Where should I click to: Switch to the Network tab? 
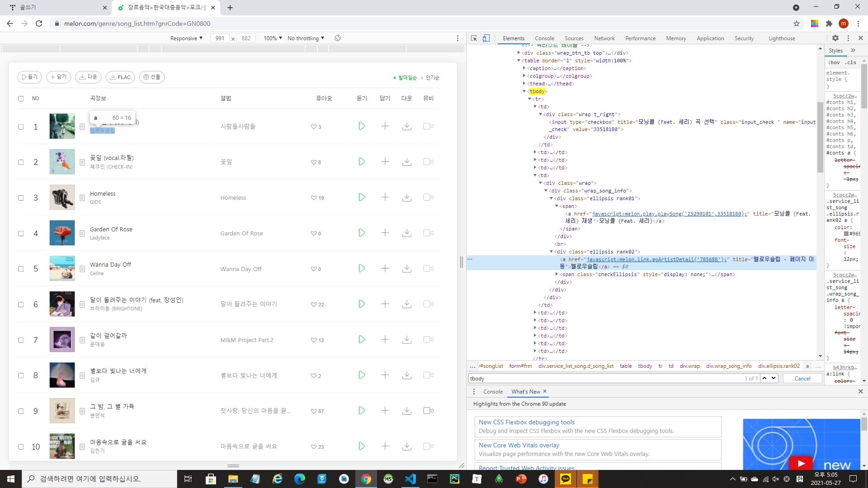(604, 38)
